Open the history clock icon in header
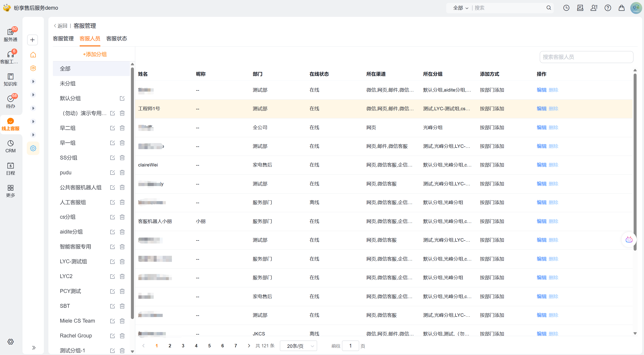Viewport: 644px width, 355px height. coord(566,8)
